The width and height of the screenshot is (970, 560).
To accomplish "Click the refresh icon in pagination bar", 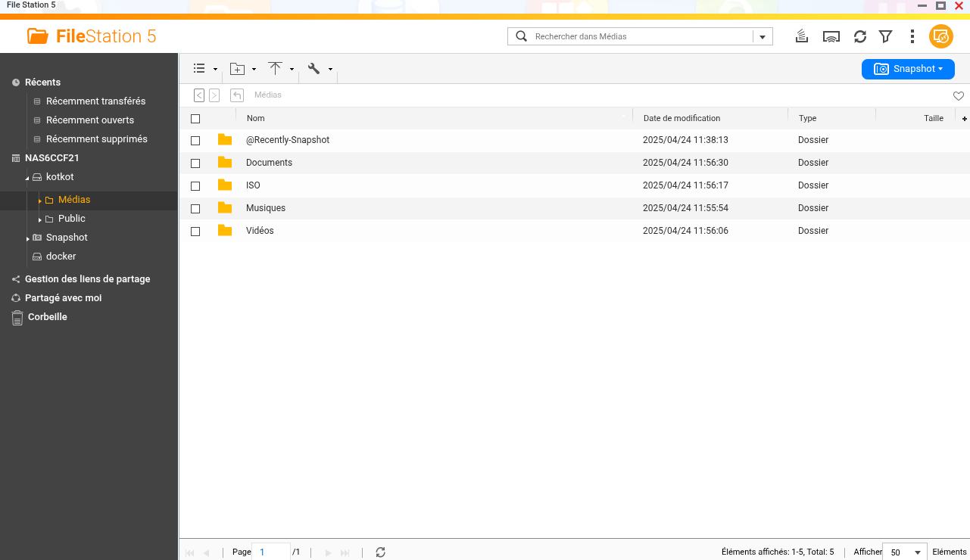I will pyautogui.click(x=381, y=552).
